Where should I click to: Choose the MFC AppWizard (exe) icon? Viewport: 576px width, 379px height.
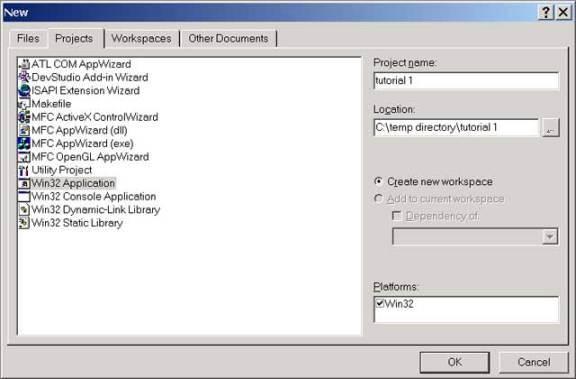point(24,143)
